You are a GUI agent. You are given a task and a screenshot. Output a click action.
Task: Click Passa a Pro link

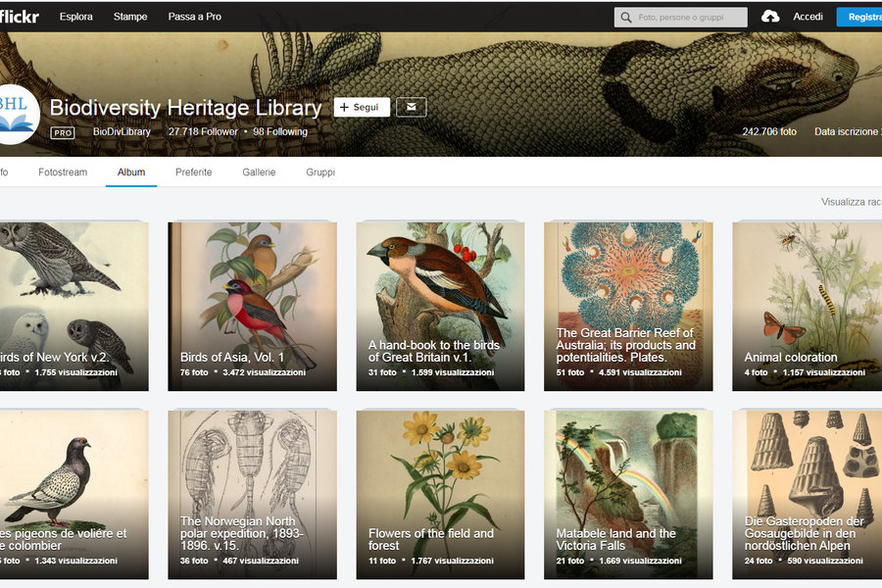point(195,17)
